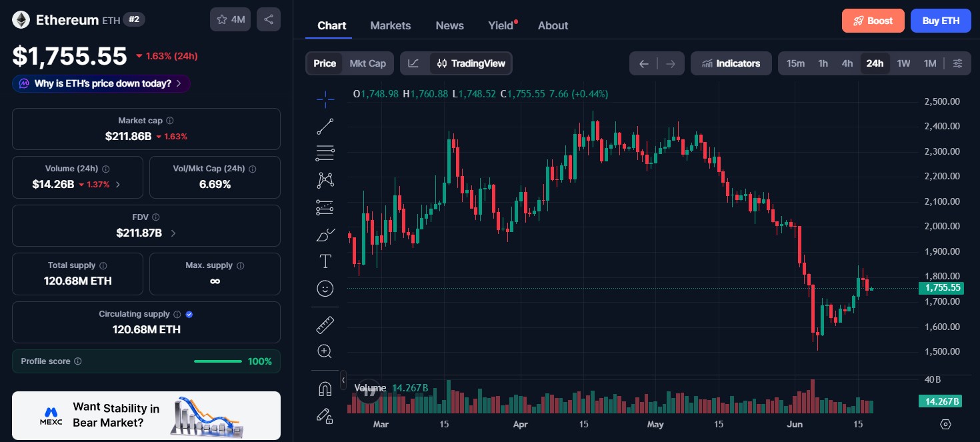Switch to TradingView chart mode

coord(471,63)
